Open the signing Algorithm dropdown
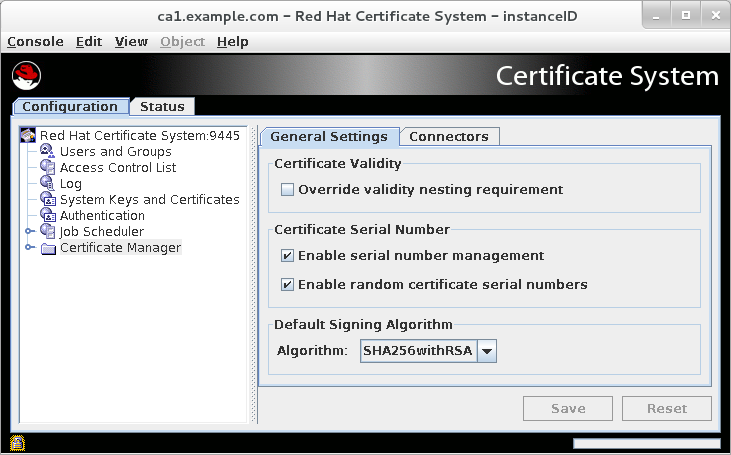This screenshot has width=731, height=455. (487, 351)
